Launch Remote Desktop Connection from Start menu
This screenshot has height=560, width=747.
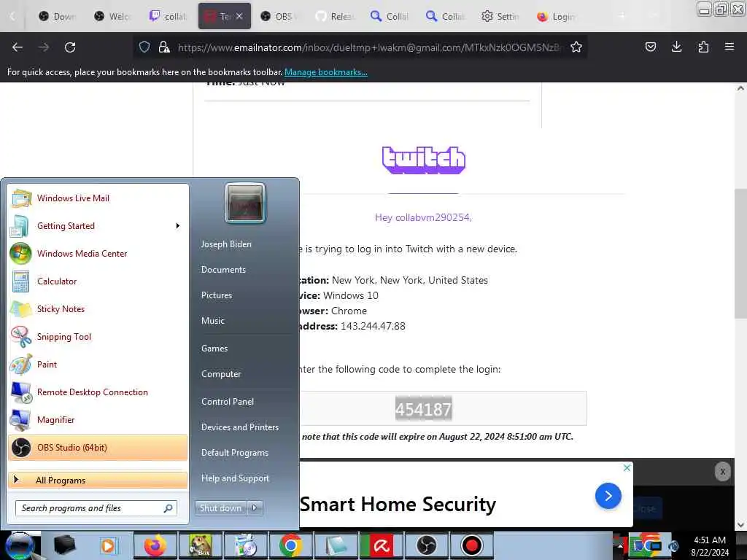coord(98,392)
